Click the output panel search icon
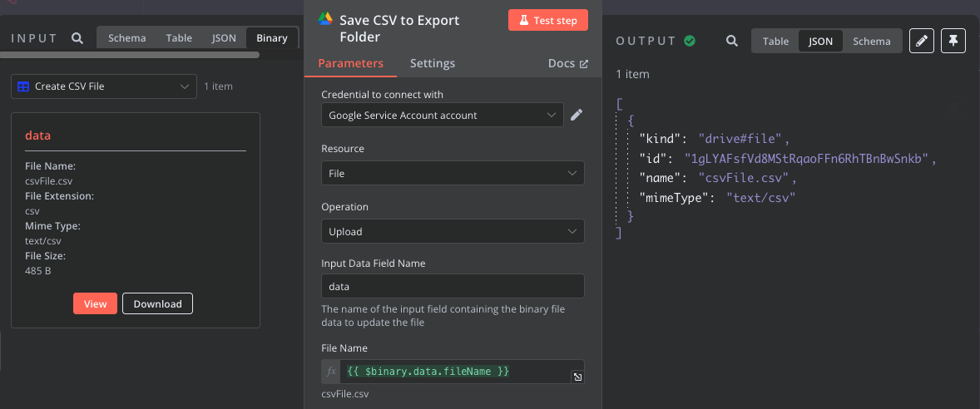The width and height of the screenshot is (980, 409). click(732, 41)
